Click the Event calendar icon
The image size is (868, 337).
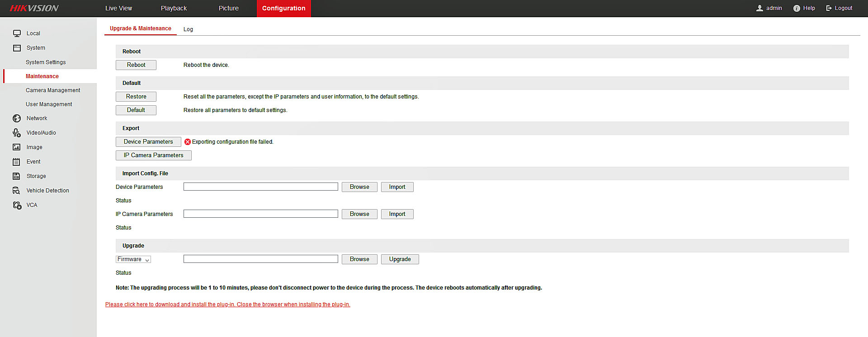(x=17, y=162)
